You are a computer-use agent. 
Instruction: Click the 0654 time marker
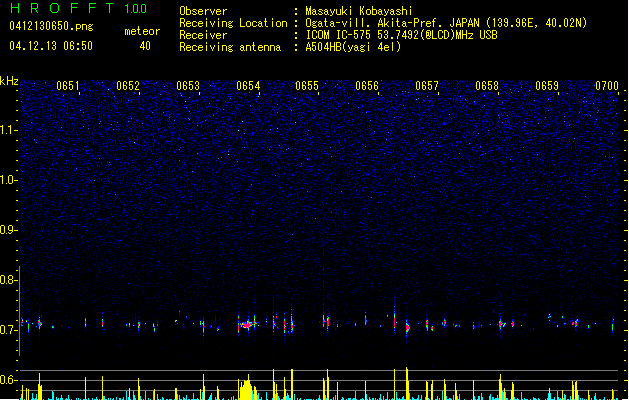coord(248,86)
